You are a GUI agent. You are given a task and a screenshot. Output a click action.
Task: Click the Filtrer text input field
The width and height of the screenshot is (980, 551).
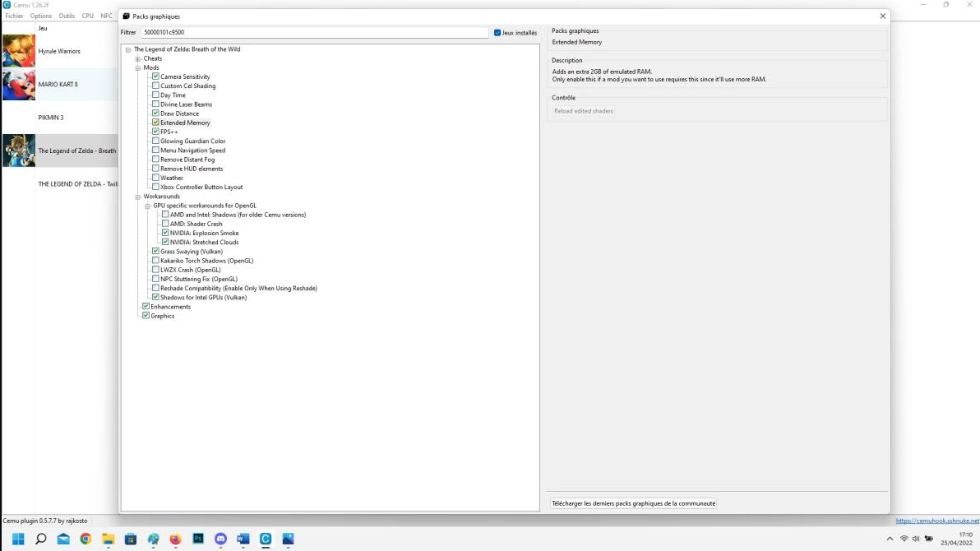click(x=314, y=32)
